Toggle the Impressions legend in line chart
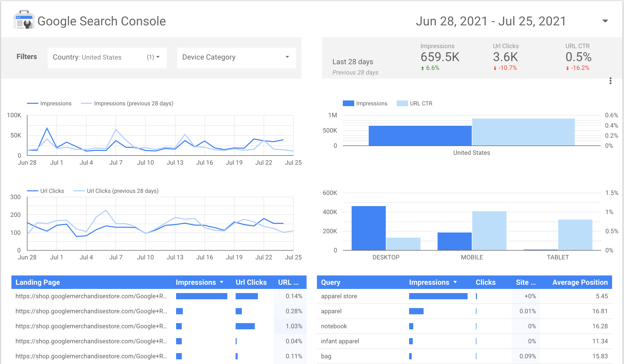The height and width of the screenshot is (364, 624). pos(49,103)
